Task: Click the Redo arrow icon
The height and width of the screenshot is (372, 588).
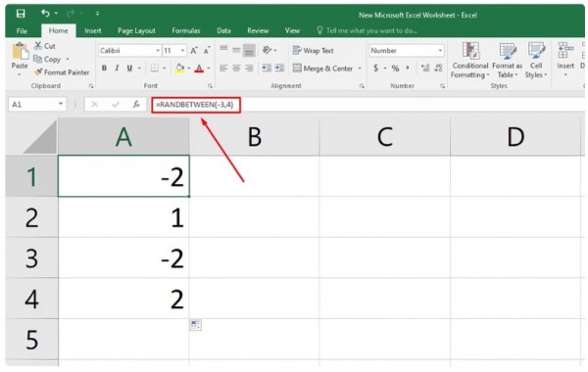Action: pos(71,14)
